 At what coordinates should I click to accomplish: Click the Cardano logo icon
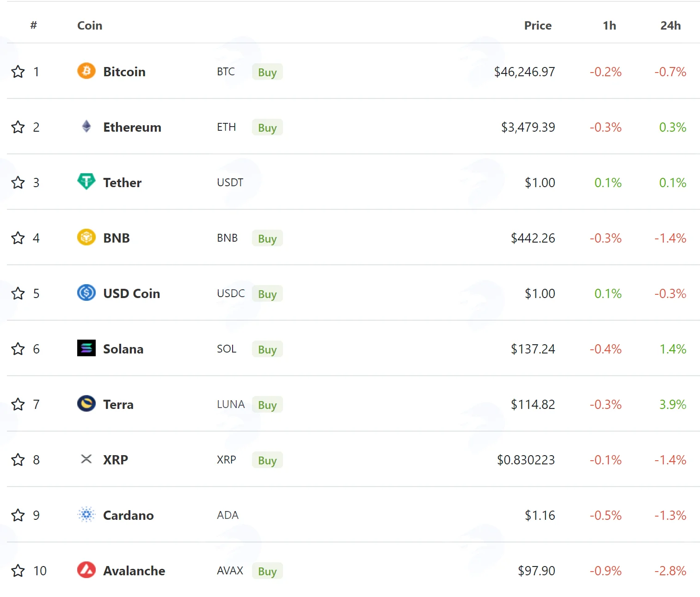pos(86,515)
